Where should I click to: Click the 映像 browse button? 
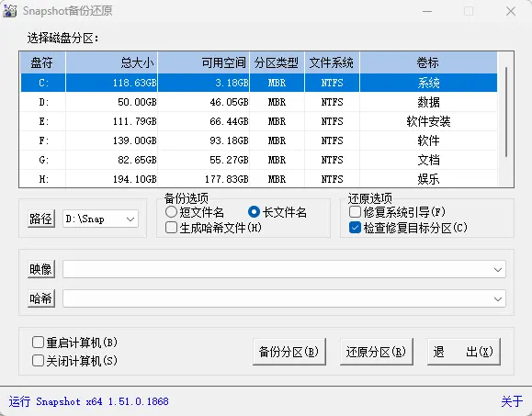(40, 269)
